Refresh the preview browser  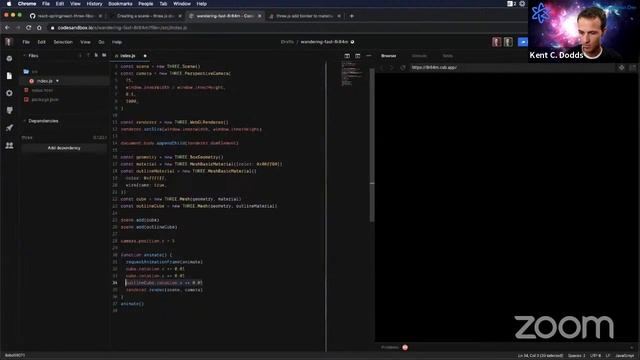click(x=402, y=68)
